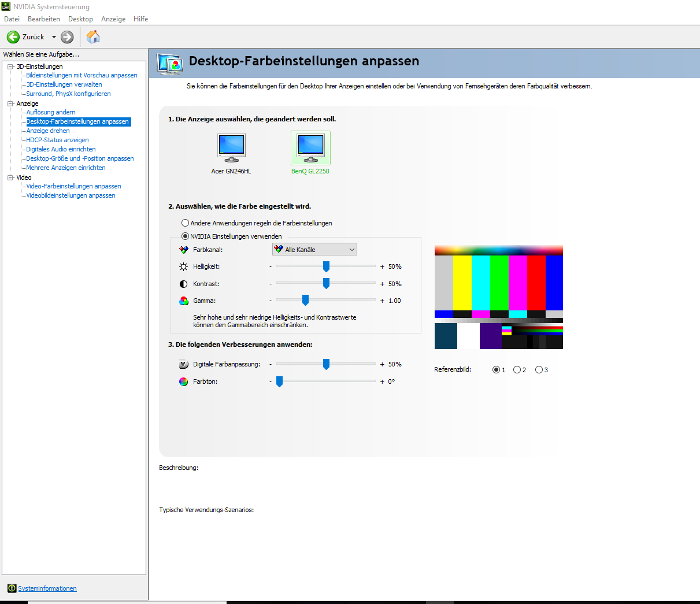Click the NVIDIA title bar logo icon
The height and width of the screenshot is (604, 700).
click(x=6, y=7)
